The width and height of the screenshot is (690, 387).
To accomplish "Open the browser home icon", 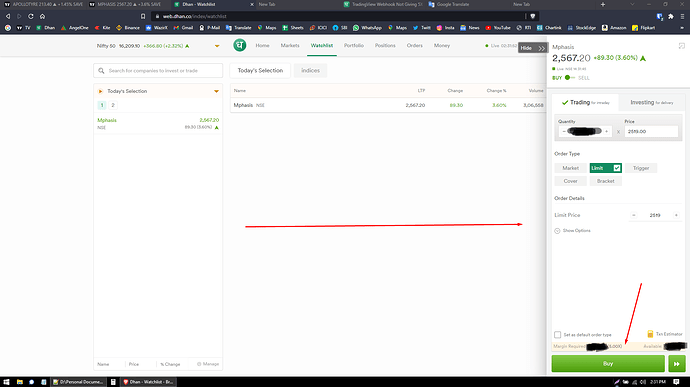I will 42,16.
